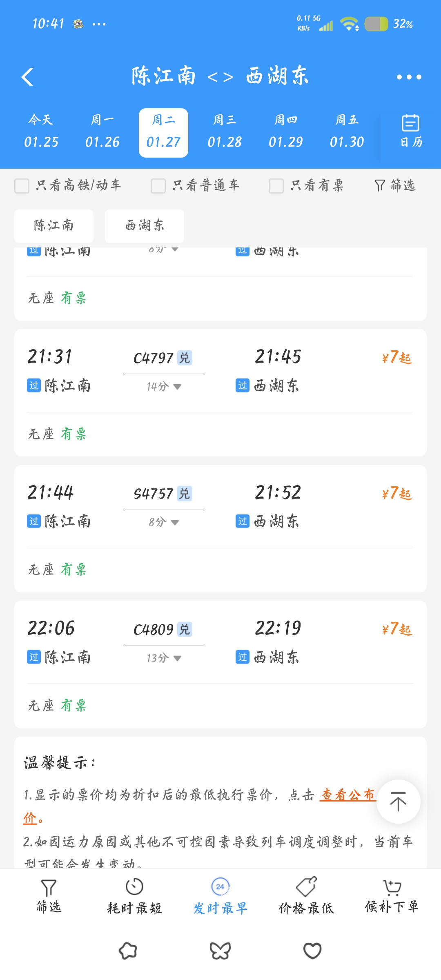Expand stops for C4797 14-minute duration
Screen dimensions: 441x980
(x=177, y=387)
